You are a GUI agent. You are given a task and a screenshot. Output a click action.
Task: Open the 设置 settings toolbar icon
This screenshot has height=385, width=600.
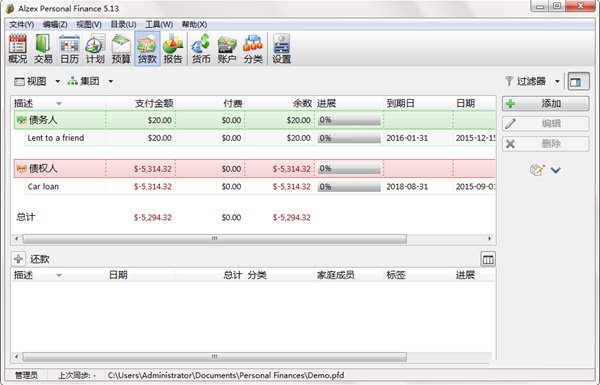pyautogui.click(x=282, y=49)
